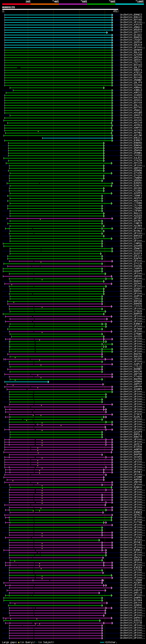The width and height of the screenshot is (146, 644).
Task: Select the UniRef100_A4R0D2 hit label
Action: (x=131, y=276)
